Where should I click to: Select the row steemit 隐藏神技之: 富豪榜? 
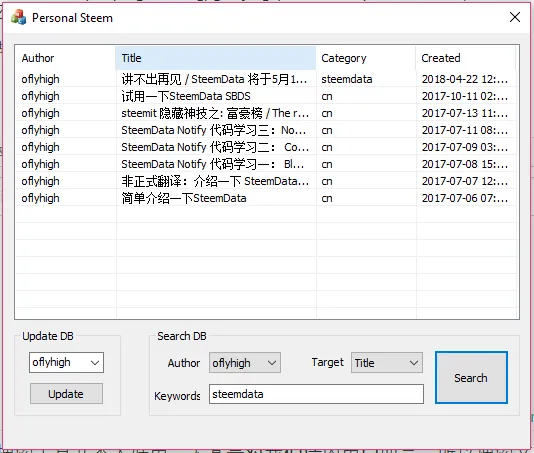tap(266, 113)
